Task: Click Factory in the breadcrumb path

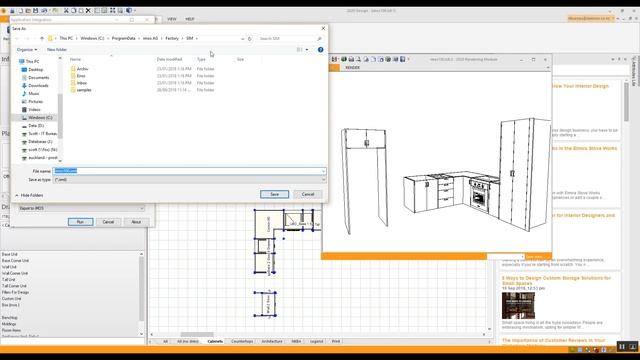Action: point(172,38)
